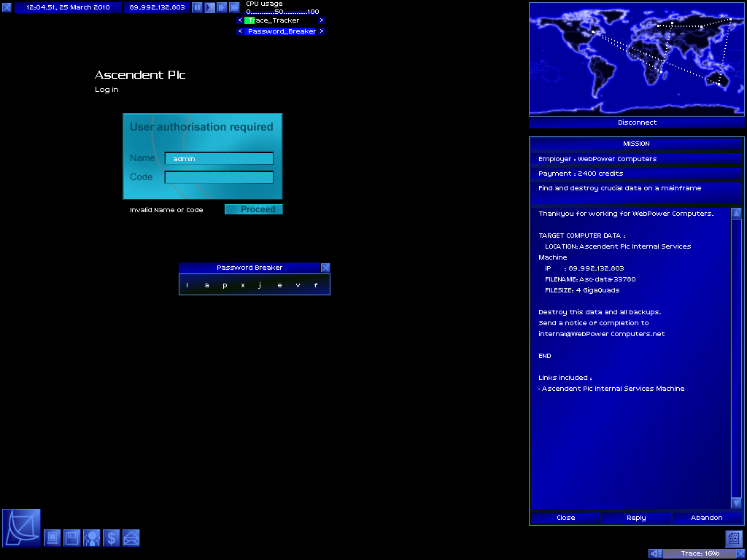This screenshot has width=747, height=560.
Task: Click the Trace 16% progress bar
Action: click(700, 553)
